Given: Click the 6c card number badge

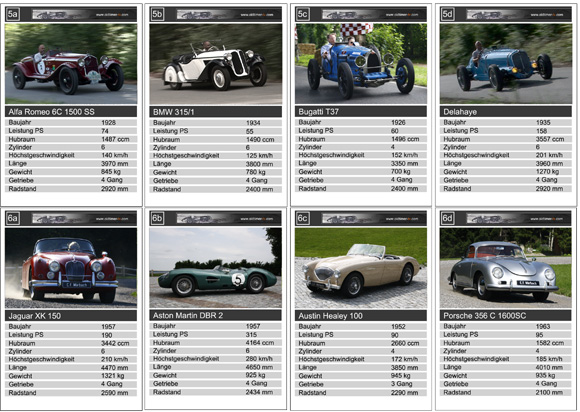Looking at the screenshot, I should [x=303, y=219].
